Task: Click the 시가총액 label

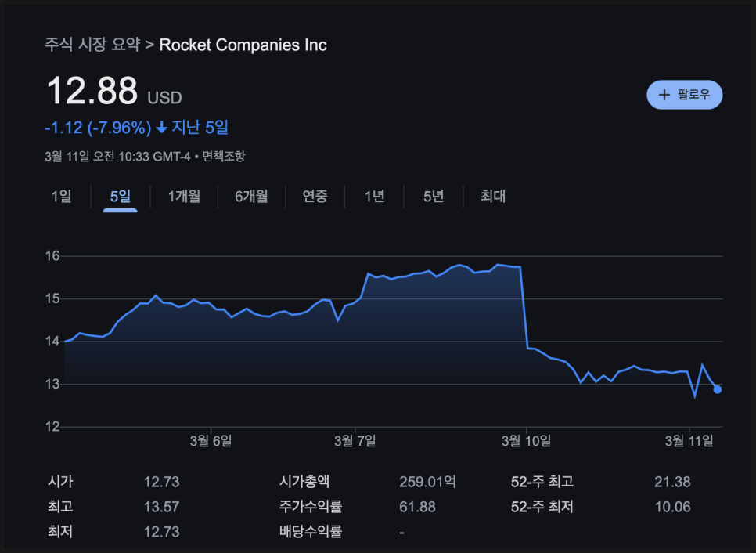Action: 304,482
